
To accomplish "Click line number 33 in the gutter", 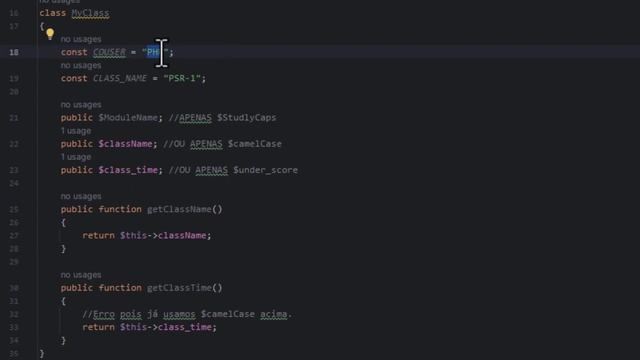I will pos(14,327).
